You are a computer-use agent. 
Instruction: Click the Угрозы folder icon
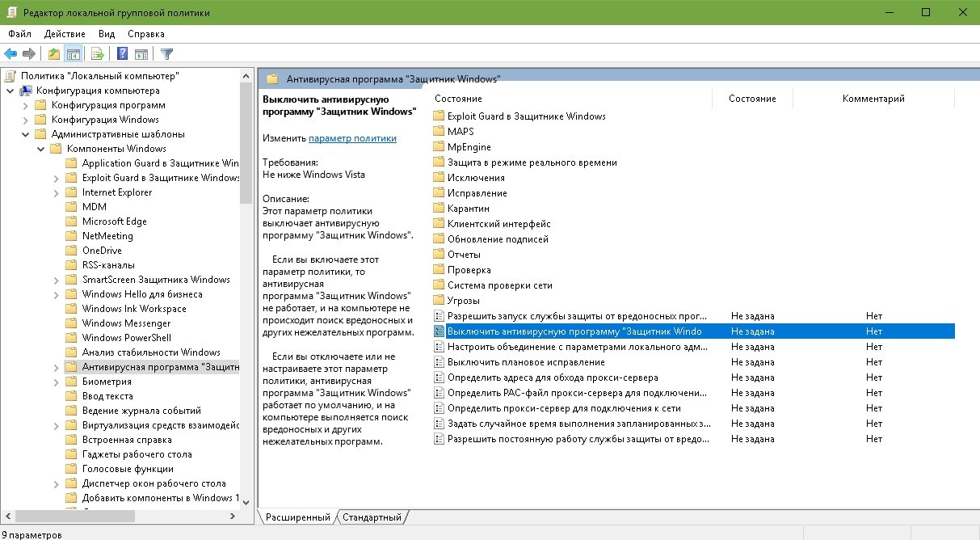coord(439,300)
